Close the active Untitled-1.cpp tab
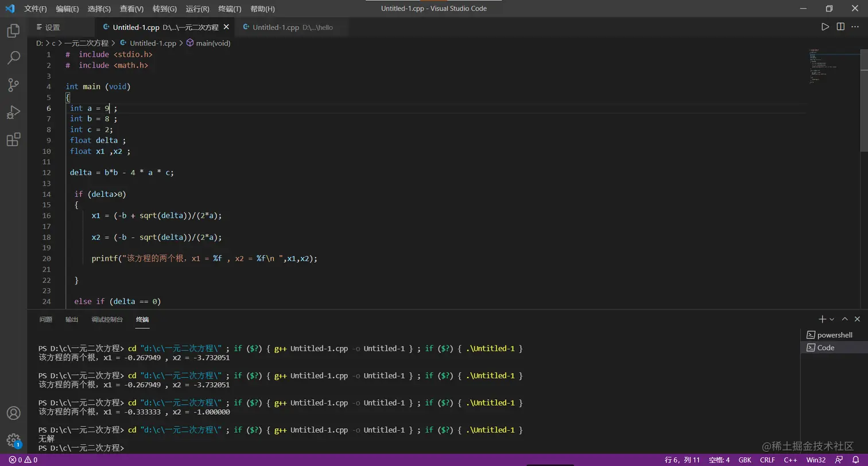 226,27
